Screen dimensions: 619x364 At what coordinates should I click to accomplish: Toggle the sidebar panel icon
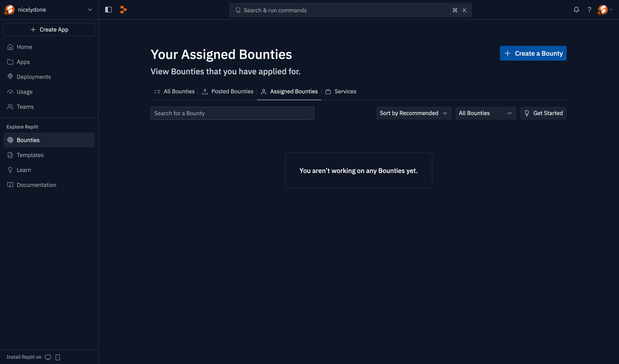(108, 10)
